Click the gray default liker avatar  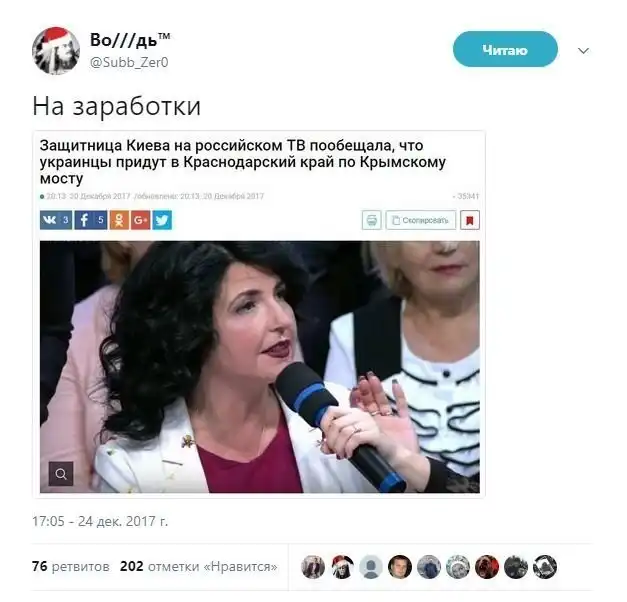(371, 567)
